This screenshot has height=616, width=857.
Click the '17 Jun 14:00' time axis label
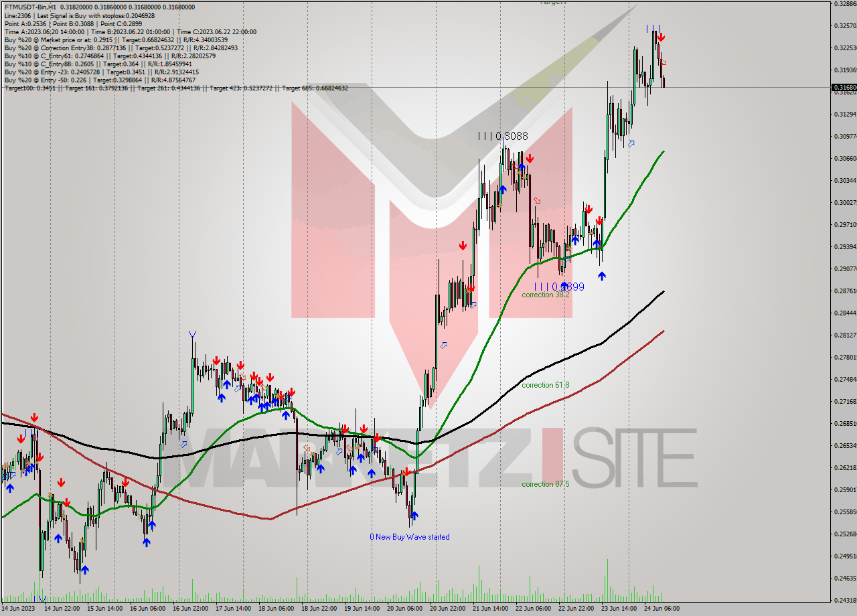point(234,609)
